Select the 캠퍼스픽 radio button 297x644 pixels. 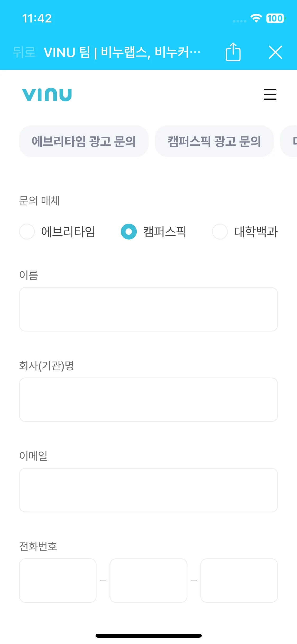click(x=129, y=232)
